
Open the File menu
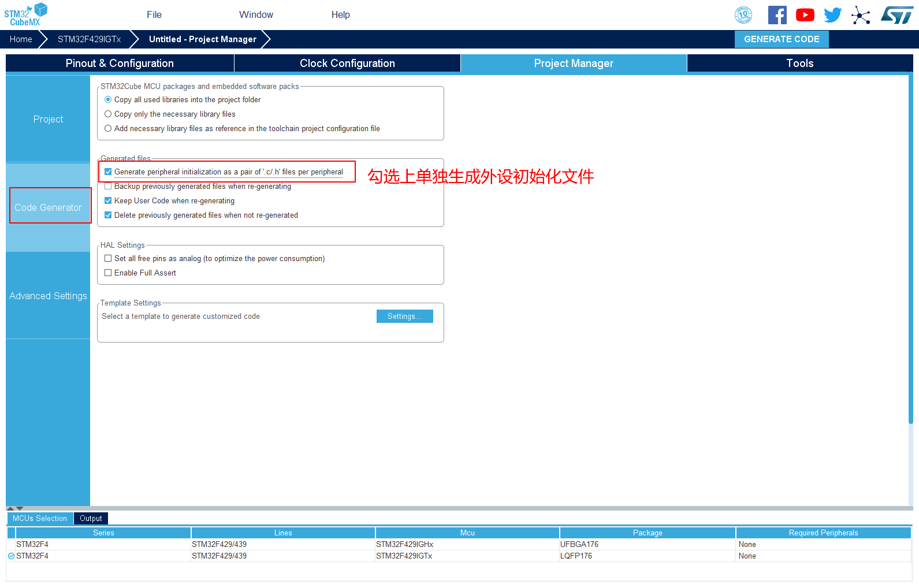154,14
